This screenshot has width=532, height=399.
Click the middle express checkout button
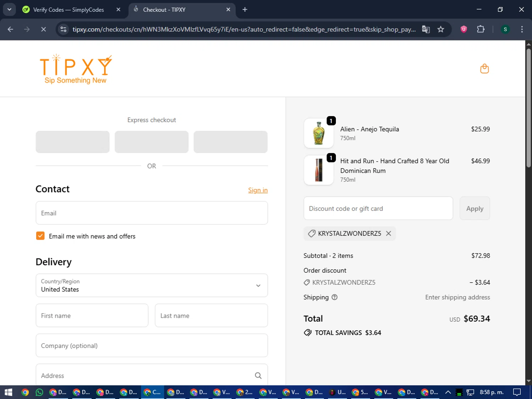[152, 142]
